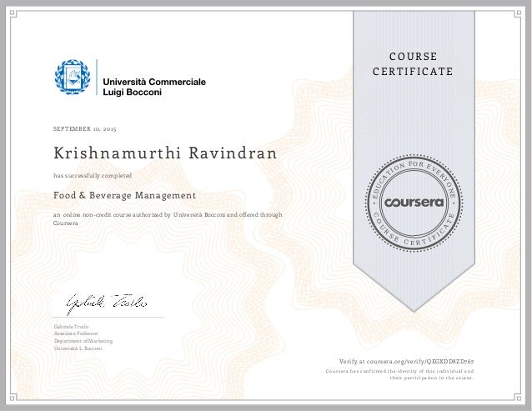Click the 'Coursera has confirmed the identity' disclaimer

coord(399,374)
